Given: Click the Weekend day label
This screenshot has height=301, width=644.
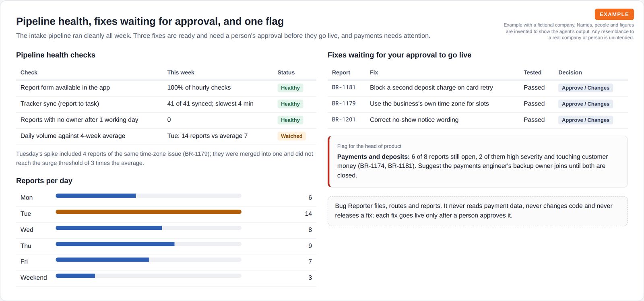Looking at the screenshot, I should click(x=34, y=278).
